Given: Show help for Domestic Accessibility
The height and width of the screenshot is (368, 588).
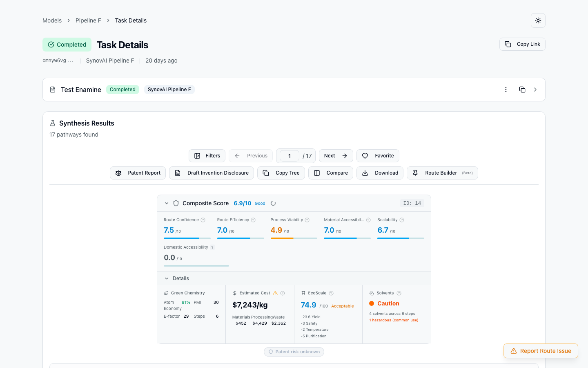Looking at the screenshot, I should tap(212, 247).
